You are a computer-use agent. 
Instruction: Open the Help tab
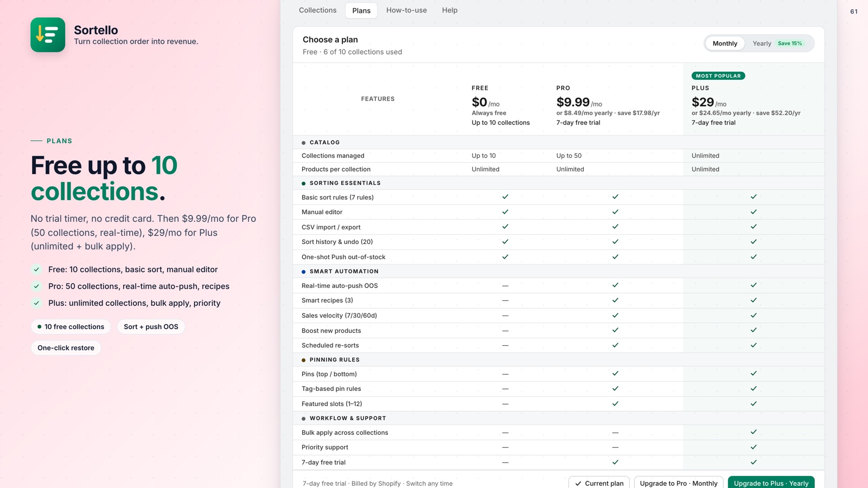(x=449, y=10)
